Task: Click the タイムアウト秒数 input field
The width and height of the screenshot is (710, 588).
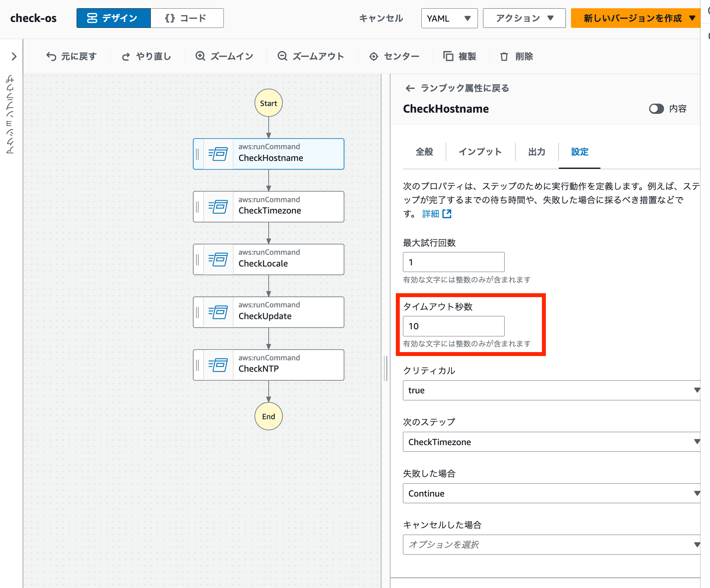Action: pos(454,326)
